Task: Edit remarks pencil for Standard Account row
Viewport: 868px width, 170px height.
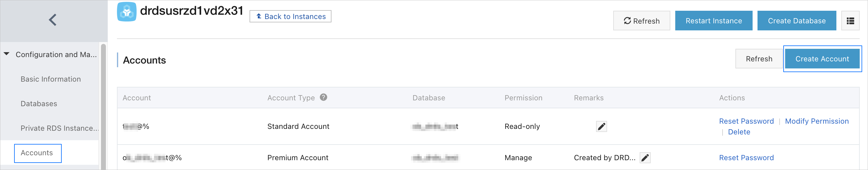Action: coord(601,126)
